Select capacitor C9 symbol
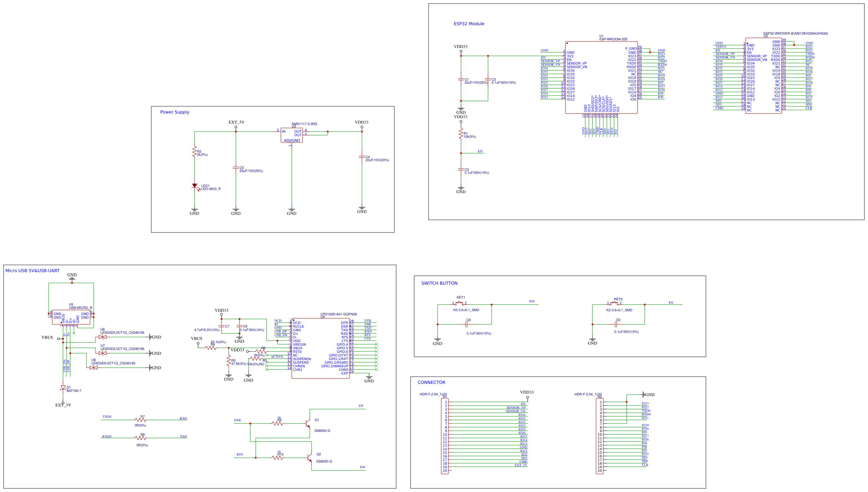868x492 pixels. point(616,324)
